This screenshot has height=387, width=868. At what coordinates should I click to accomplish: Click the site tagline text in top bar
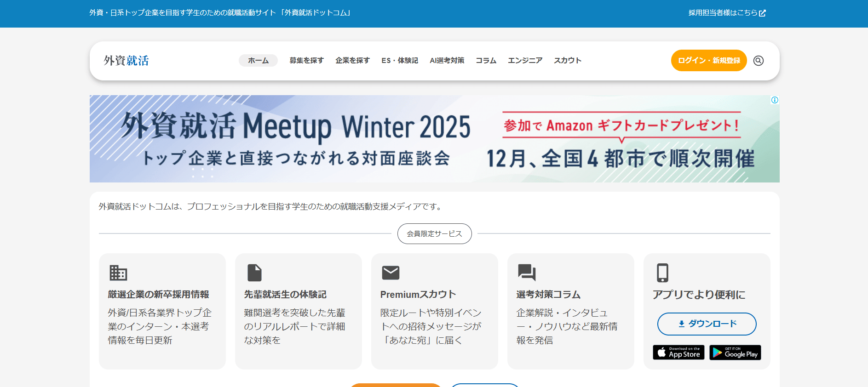[222, 13]
